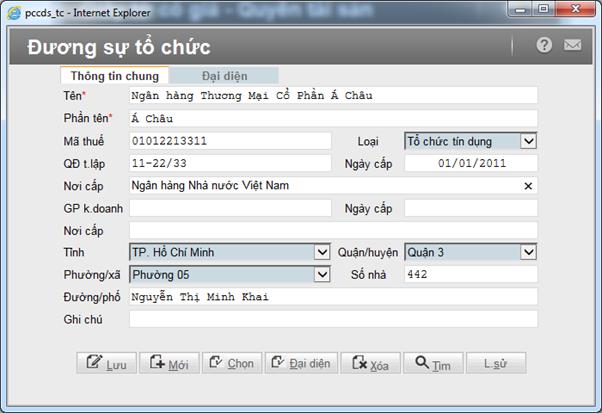Click the Chọn button

(x=232, y=363)
